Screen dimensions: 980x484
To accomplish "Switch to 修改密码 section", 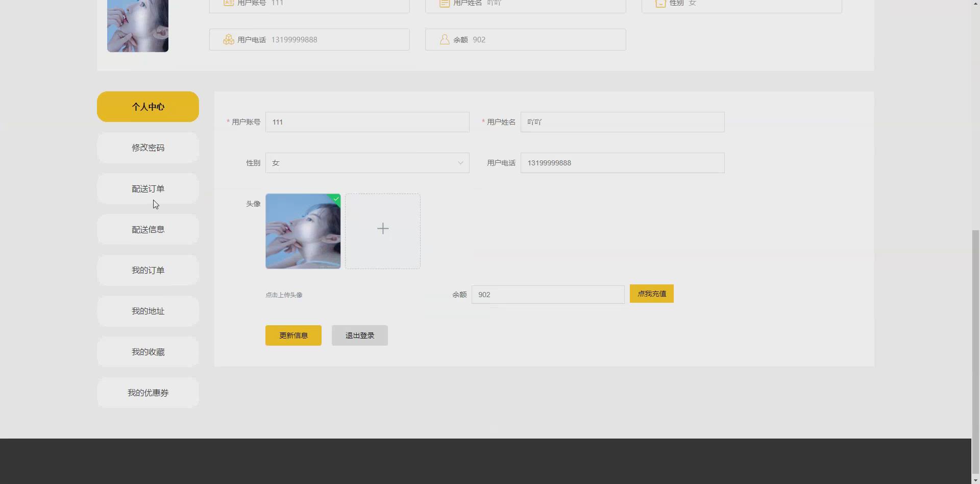I will (x=148, y=148).
